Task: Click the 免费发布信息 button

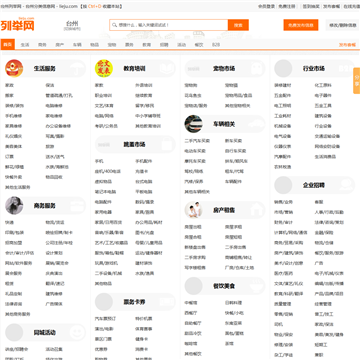Action: [x=301, y=25]
